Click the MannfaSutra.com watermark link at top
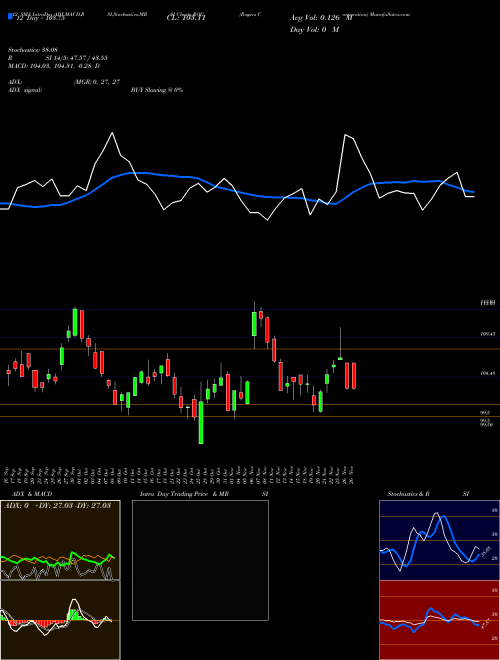500x660 pixels. tap(389, 14)
